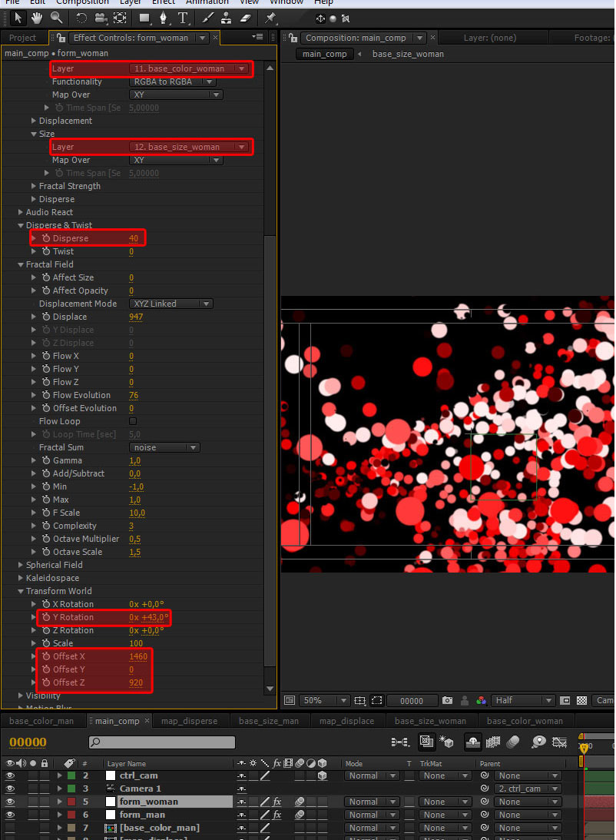Select the Pan Behind anchor point tool

121,18
